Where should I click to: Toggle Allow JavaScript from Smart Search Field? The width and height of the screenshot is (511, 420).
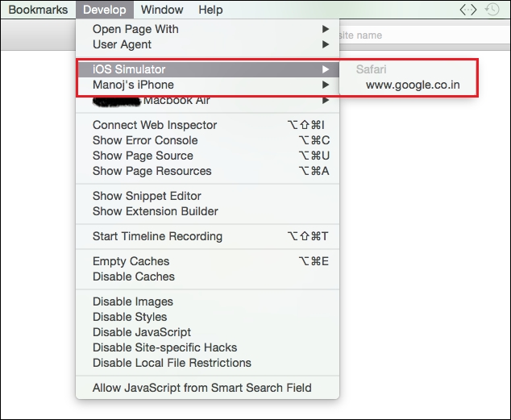(x=207, y=388)
